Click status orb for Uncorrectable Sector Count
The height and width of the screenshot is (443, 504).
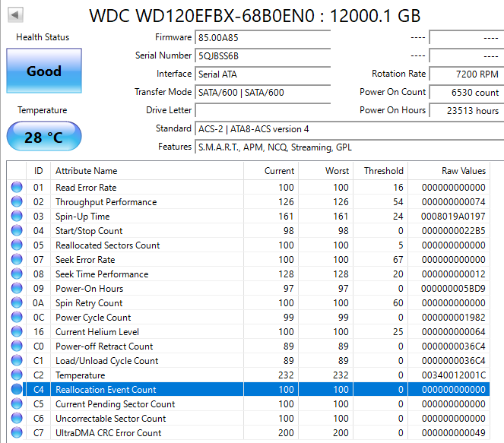pyautogui.click(x=17, y=418)
